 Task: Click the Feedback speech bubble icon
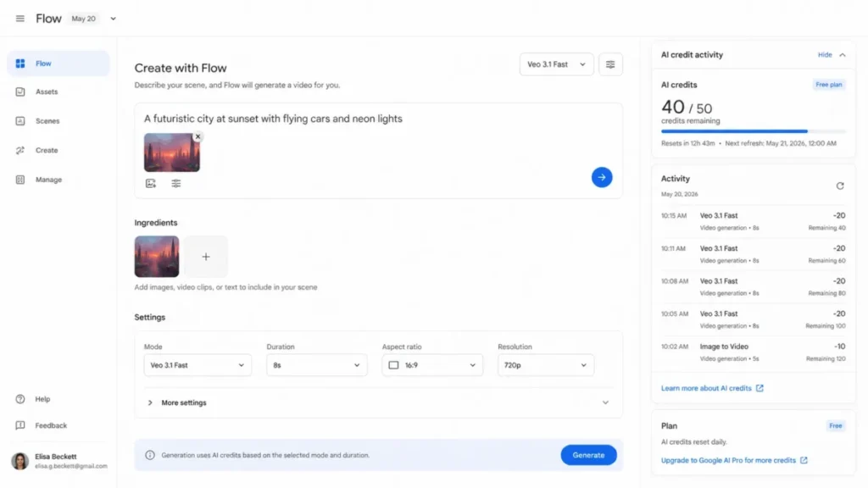(20, 425)
